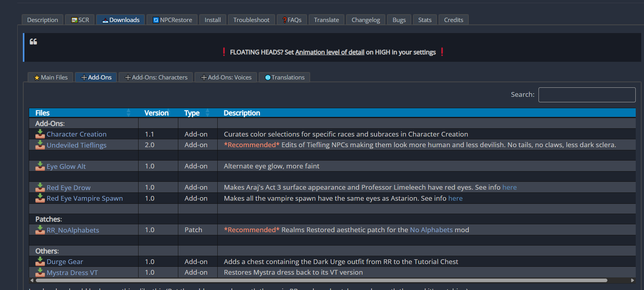
Task: Download icon next to Character Creation
Action: pos(40,134)
